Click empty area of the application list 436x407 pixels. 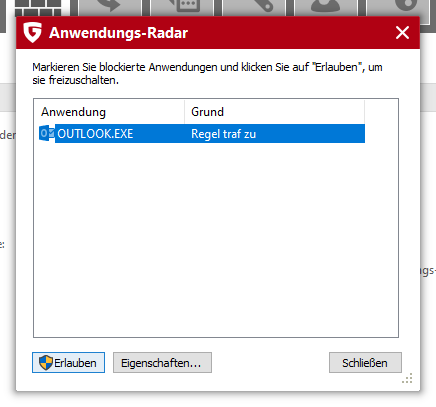point(216,240)
